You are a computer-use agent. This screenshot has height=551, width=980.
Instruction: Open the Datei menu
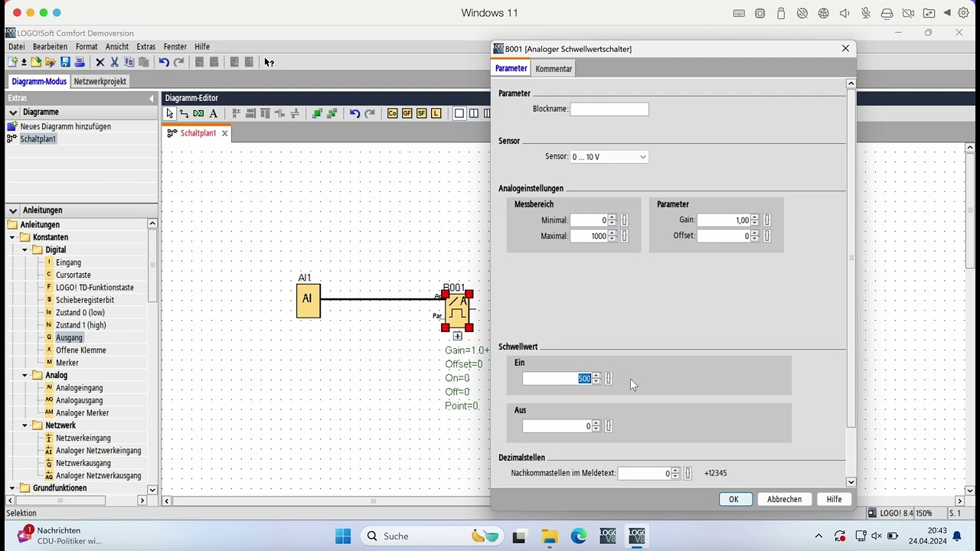point(16,47)
